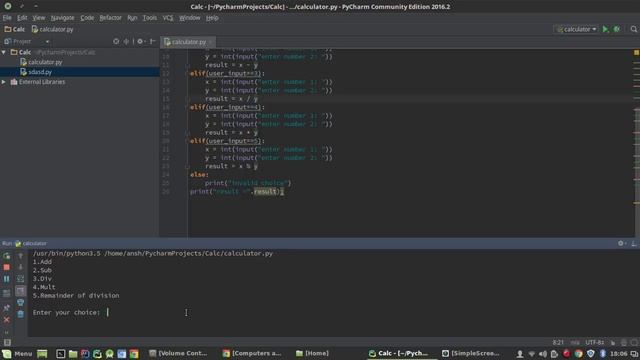Image resolution: width=640 pixels, height=360 pixels.
Task: Open the Window menu
Action: (x=190, y=18)
